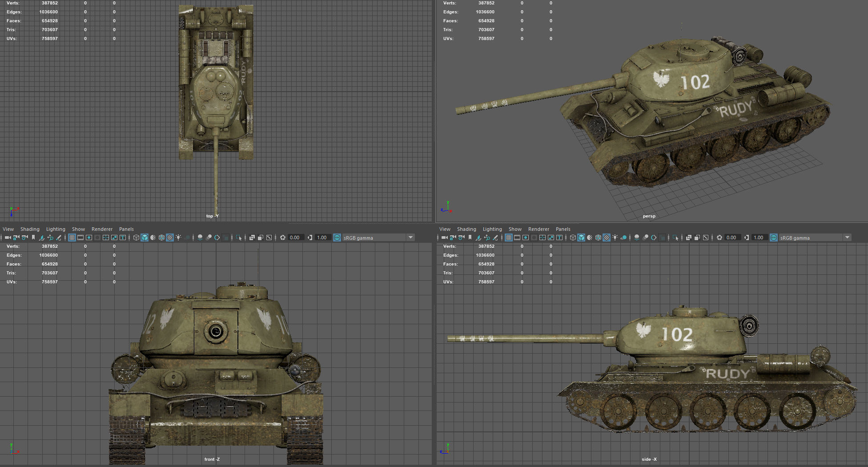Screen dimensions: 868x467
Task: Enable isolate select in the side viewport
Action: 675,237
